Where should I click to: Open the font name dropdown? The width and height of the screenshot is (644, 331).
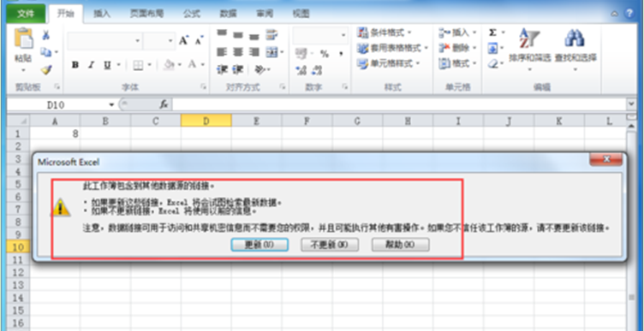click(x=138, y=41)
